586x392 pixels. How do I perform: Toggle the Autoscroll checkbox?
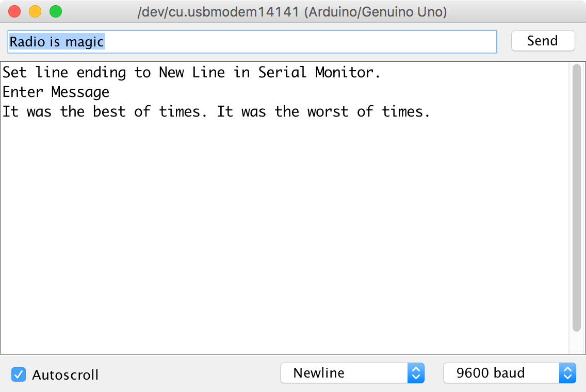point(19,374)
